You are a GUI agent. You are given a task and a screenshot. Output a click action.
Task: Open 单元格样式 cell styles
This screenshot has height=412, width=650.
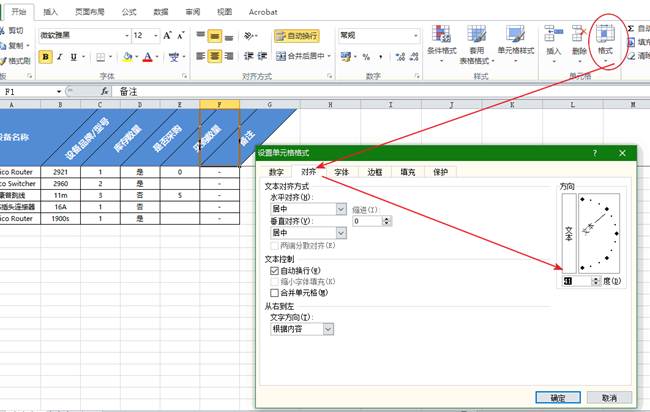point(516,44)
